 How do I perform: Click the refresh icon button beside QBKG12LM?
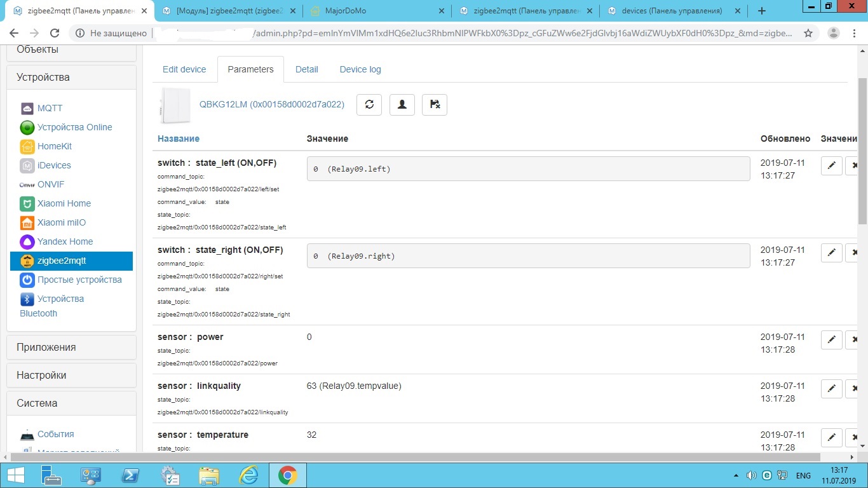(369, 104)
